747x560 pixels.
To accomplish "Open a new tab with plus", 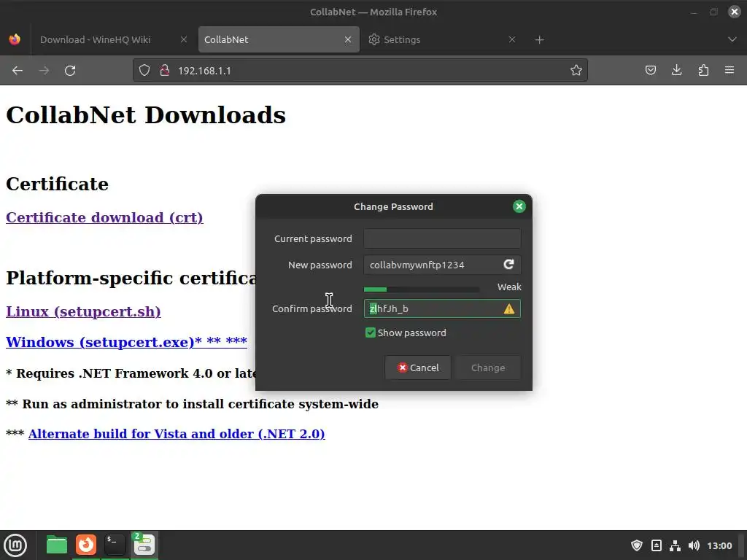I will pyautogui.click(x=539, y=39).
